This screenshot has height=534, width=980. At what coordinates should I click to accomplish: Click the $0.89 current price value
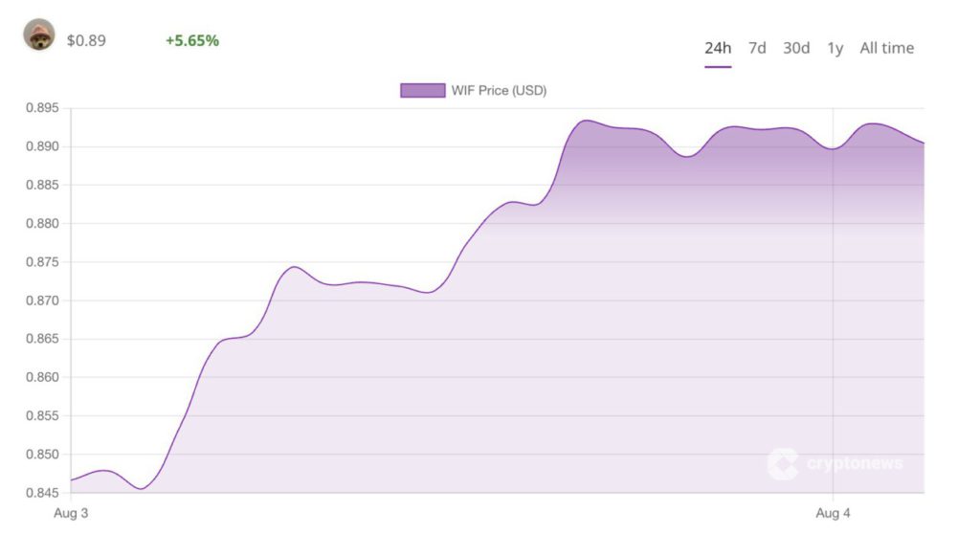tap(86, 41)
